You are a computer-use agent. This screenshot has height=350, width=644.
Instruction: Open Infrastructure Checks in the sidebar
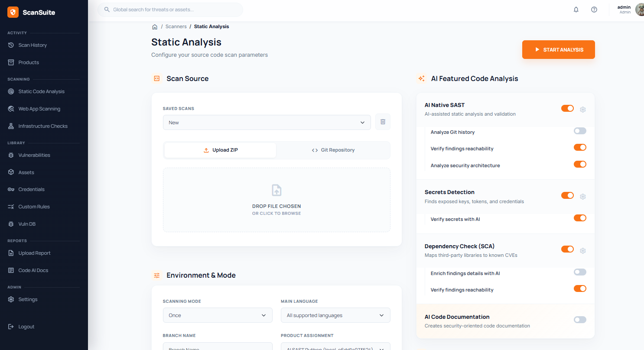(44, 126)
